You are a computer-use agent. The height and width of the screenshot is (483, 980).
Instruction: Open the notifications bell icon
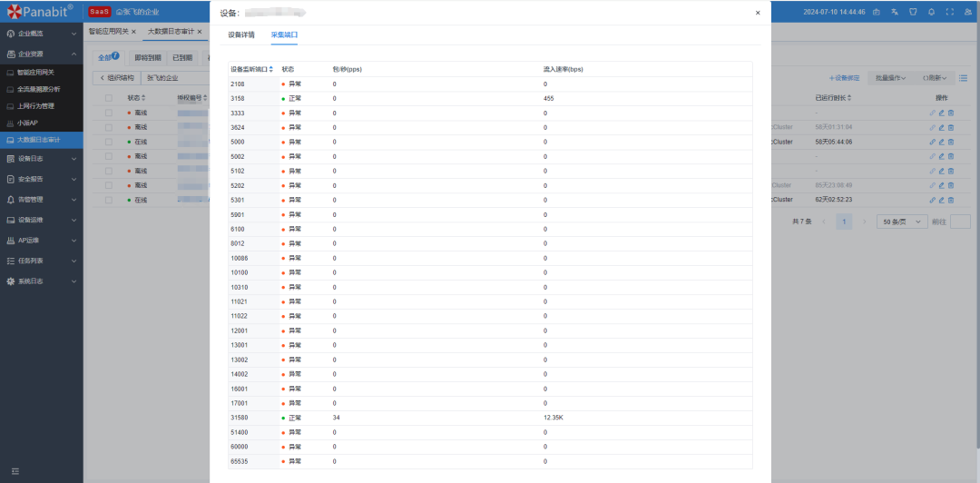[931, 12]
